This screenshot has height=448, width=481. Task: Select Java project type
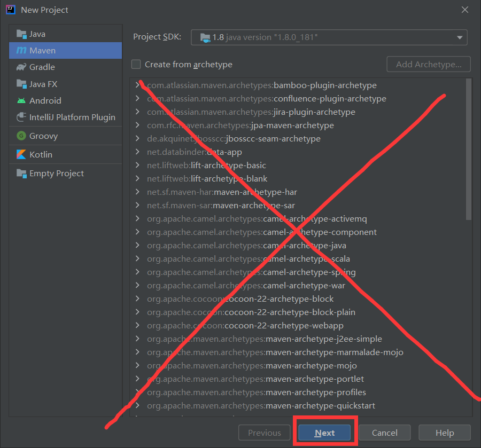(x=65, y=34)
